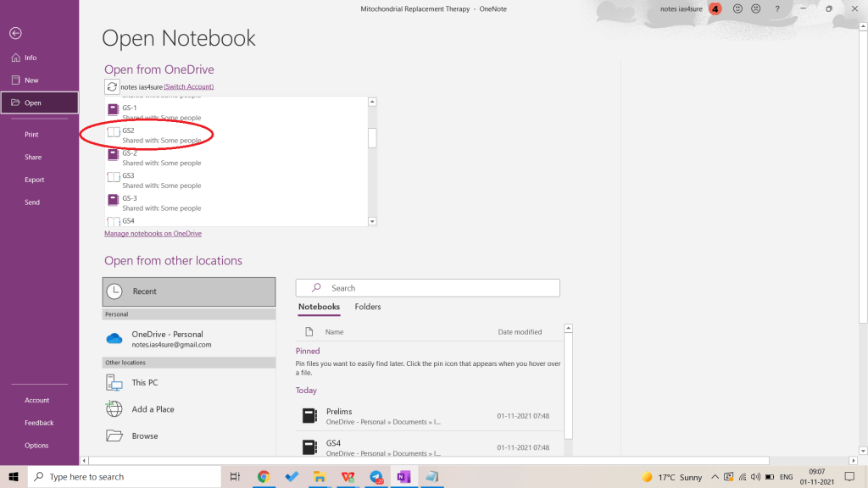This screenshot has height=488, width=868.
Task: Open the Print menu item
Action: click(31, 134)
